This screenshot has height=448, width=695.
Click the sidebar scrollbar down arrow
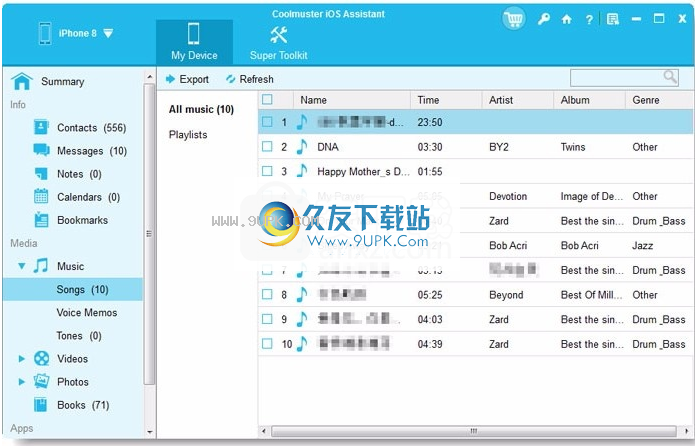pyautogui.click(x=149, y=432)
